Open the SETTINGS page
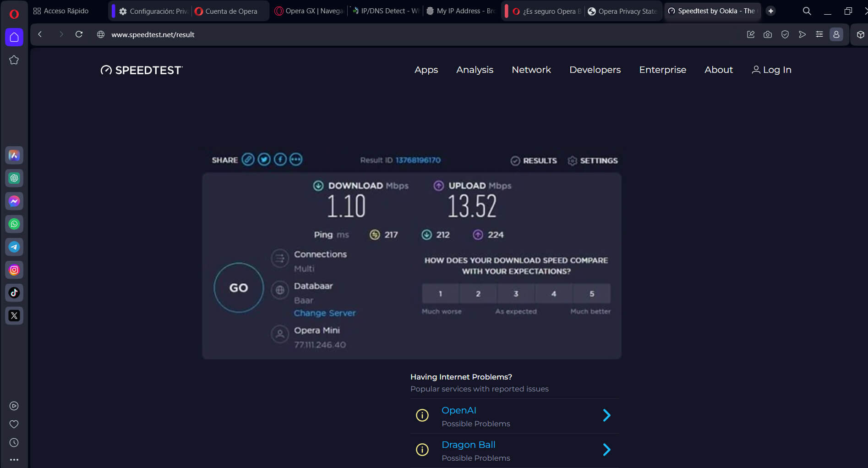The width and height of the screenshot is (868, 468). pos(593,160)
